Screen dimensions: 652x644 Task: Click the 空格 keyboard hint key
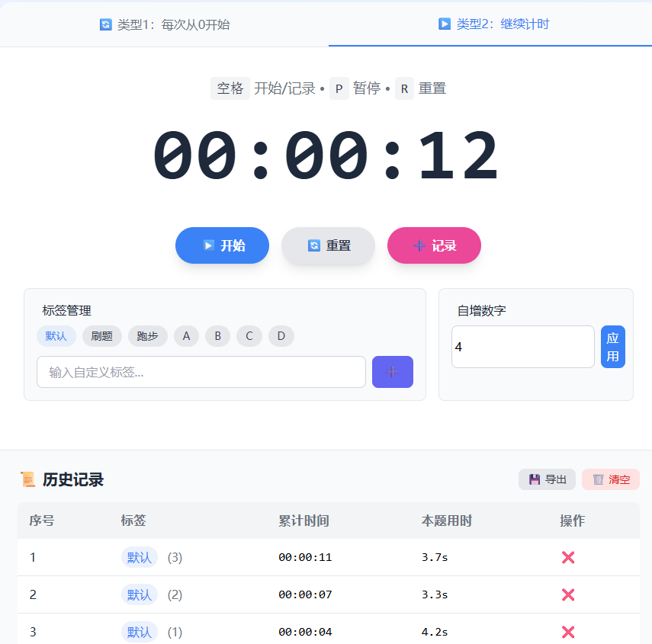[230, 88]
